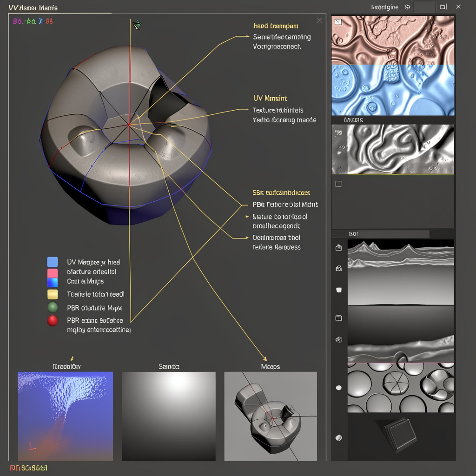476x476 pixels.
Task: Open the settings gear in the title bar
Action: (407, 7)
